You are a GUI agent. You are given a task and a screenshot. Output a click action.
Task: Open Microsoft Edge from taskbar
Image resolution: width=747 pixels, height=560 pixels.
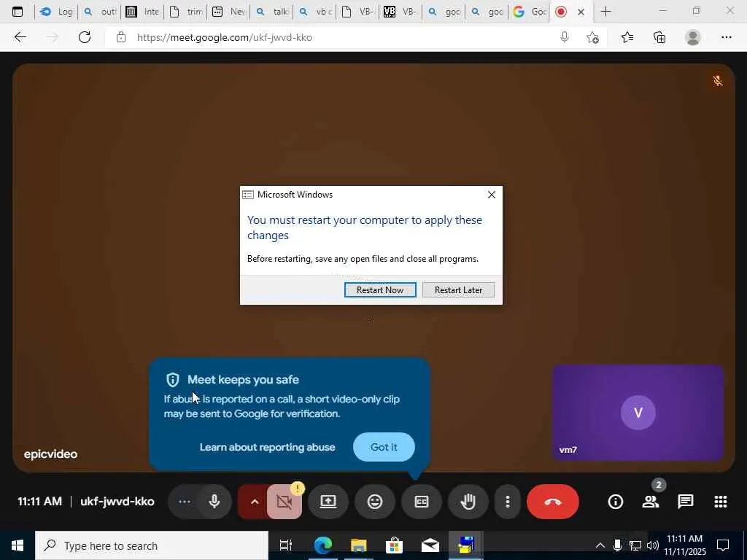[322, 545]
